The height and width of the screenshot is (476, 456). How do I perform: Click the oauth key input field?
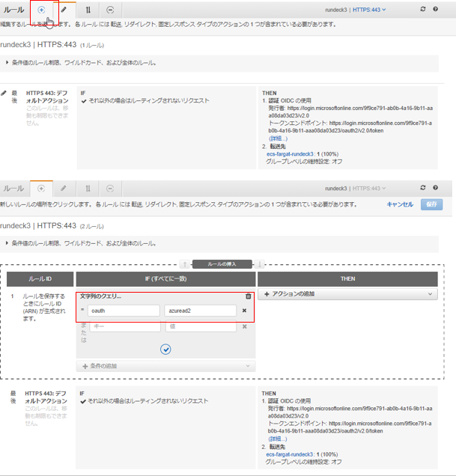click(x=124, y=311)
